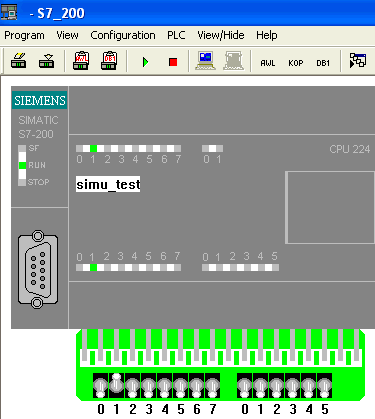This screenshot has width=375, height=419.
Task: Click the green RUN status LED
Action: pyautogui.click(x=22, y=165)
